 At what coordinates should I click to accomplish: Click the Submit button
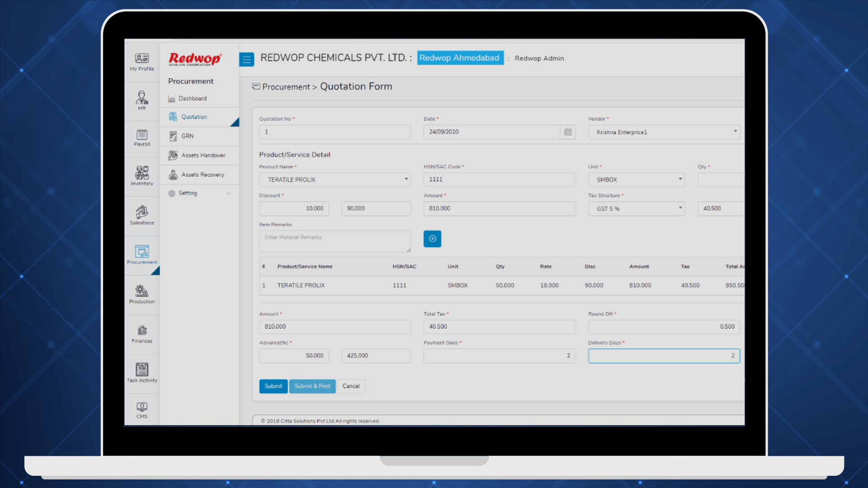click(x=274, y=386)
